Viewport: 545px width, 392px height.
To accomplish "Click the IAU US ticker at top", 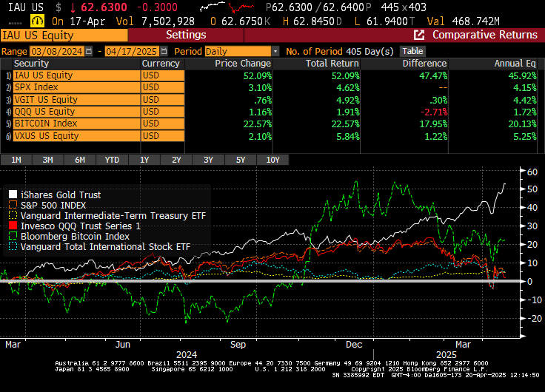I will (x=26, y=7).
